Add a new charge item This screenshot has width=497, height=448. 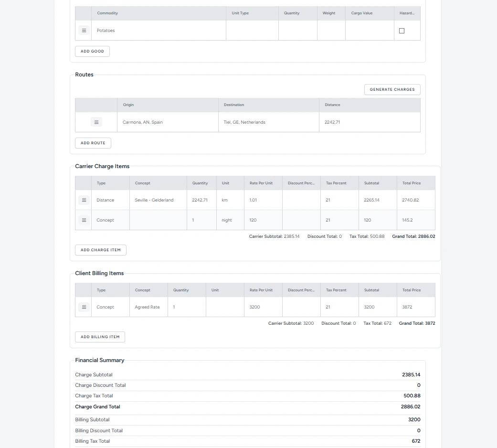[x=101, y=250]
